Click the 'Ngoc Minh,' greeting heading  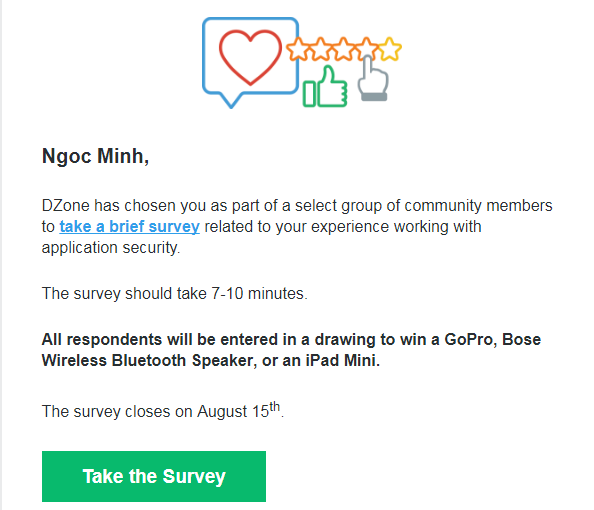tap(95, 156)
